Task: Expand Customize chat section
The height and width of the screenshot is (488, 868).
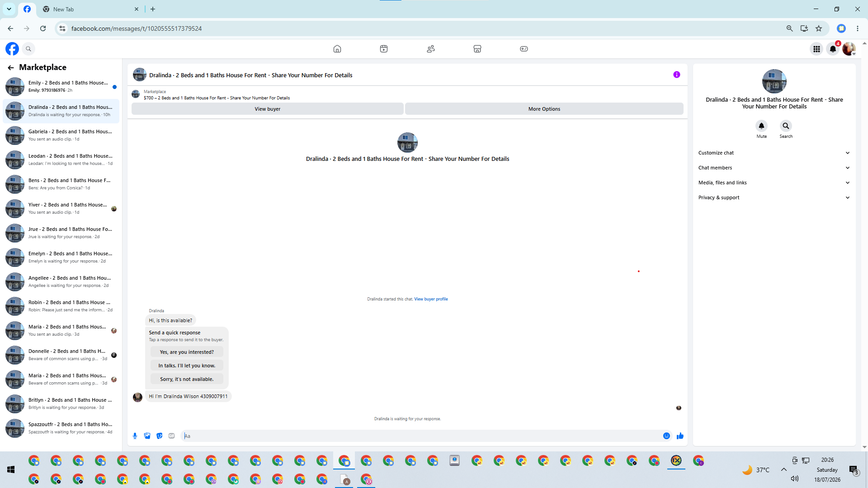Action: pos(774,153)
